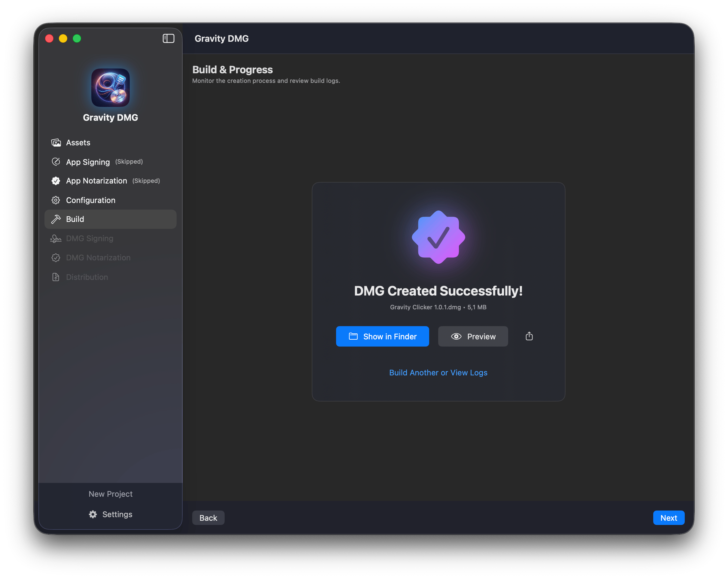Image resolution: width=728 pixels, height=579 pixels.
Task: Click the App Signing seal icon
Action: 56,162
